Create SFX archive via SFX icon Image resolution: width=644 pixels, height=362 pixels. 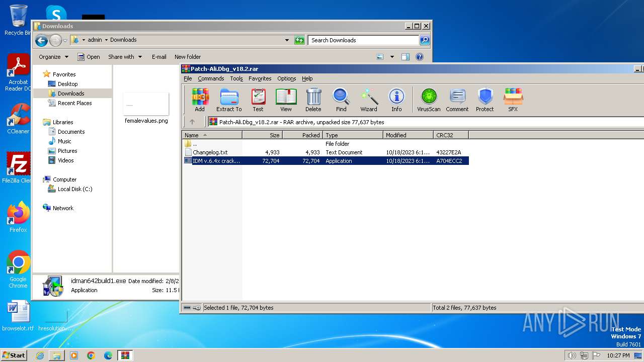(x=513, y=100)
